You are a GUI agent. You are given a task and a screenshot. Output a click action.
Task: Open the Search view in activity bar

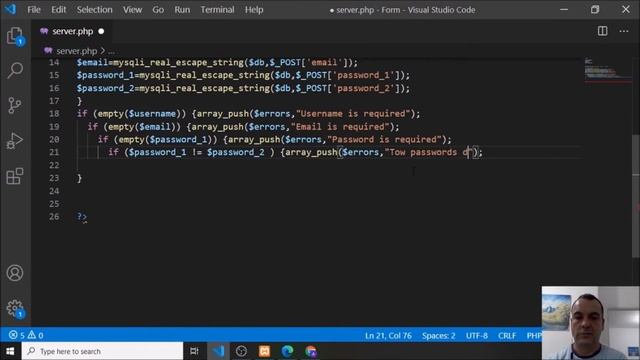(15, 70)
